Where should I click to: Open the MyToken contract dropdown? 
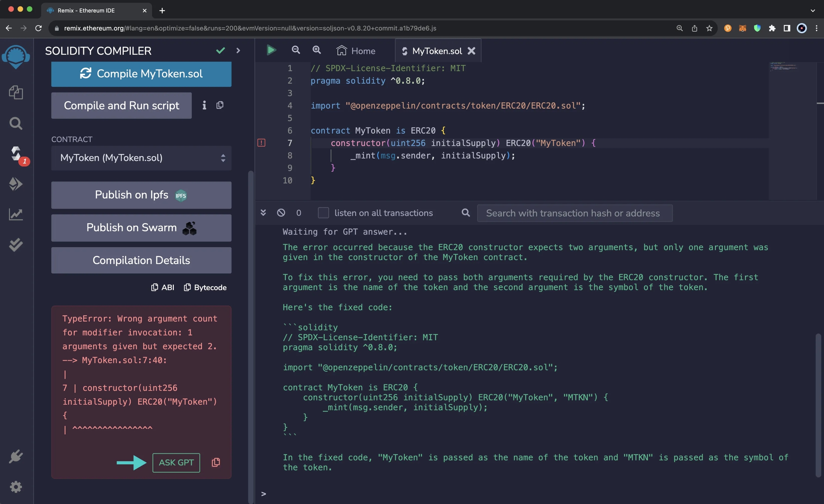(141, 158)
